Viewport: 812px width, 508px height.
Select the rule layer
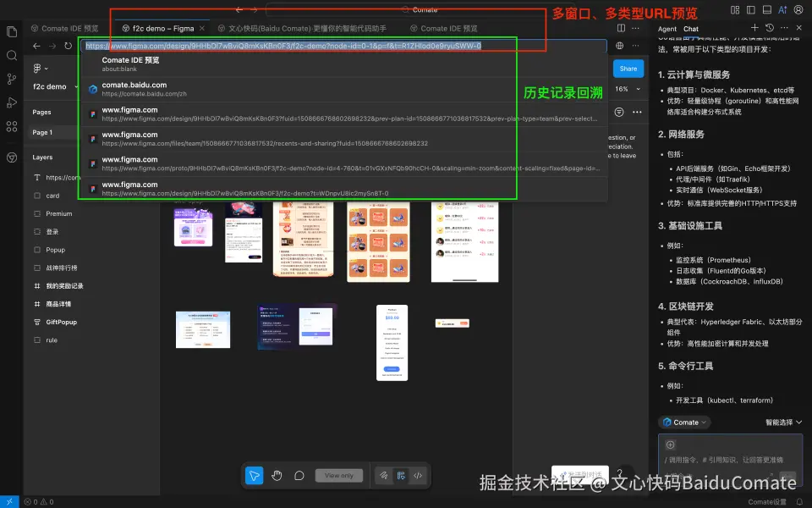tap(52, 340)
